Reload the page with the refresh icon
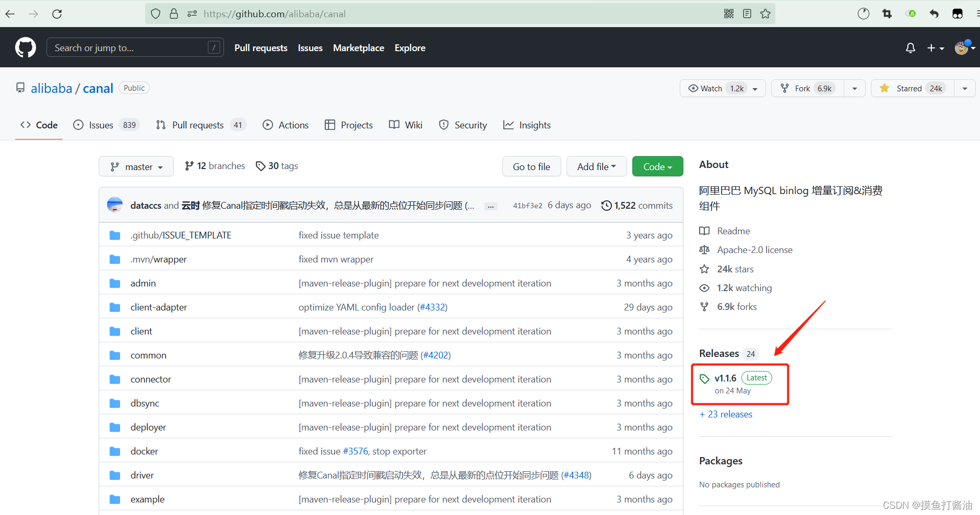Screen dimensions: 980x515 (x=57, y=14)
